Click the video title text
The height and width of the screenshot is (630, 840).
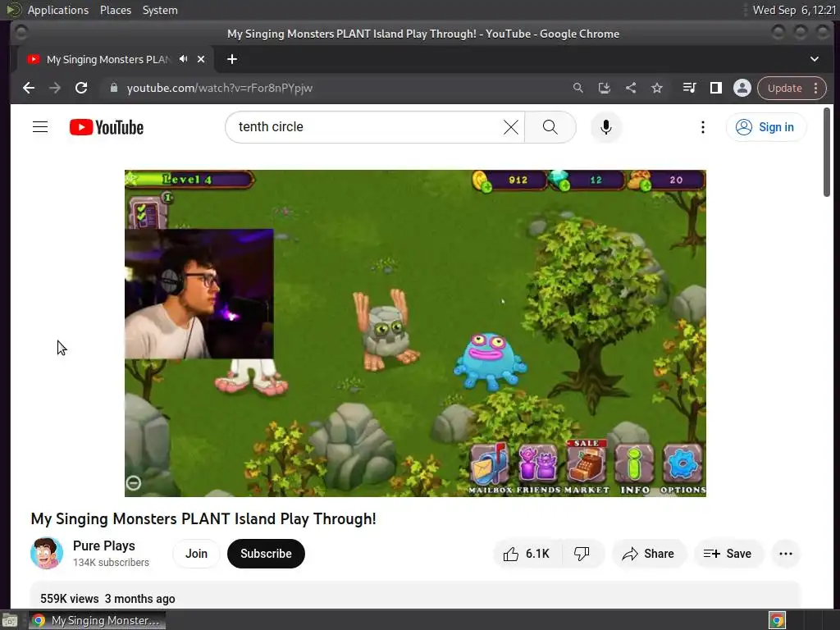(x=203, y=518)
